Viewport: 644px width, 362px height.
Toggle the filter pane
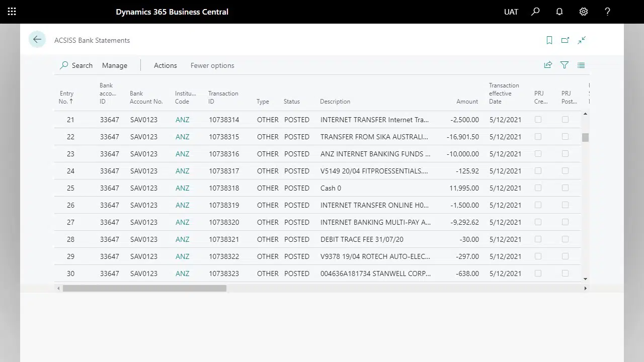565,65
